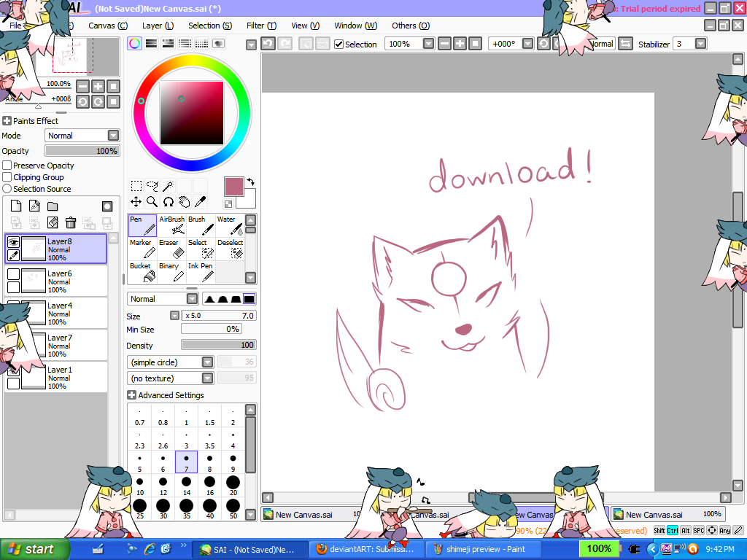Select the Pen tool
This screenshot has height=560, width=747.
coord(142,225)
